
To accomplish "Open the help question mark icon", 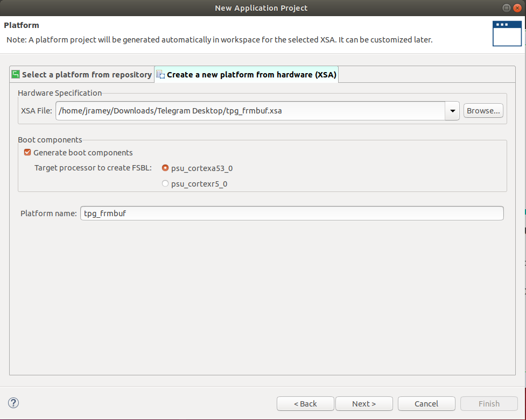I will [x=13, y=403].
